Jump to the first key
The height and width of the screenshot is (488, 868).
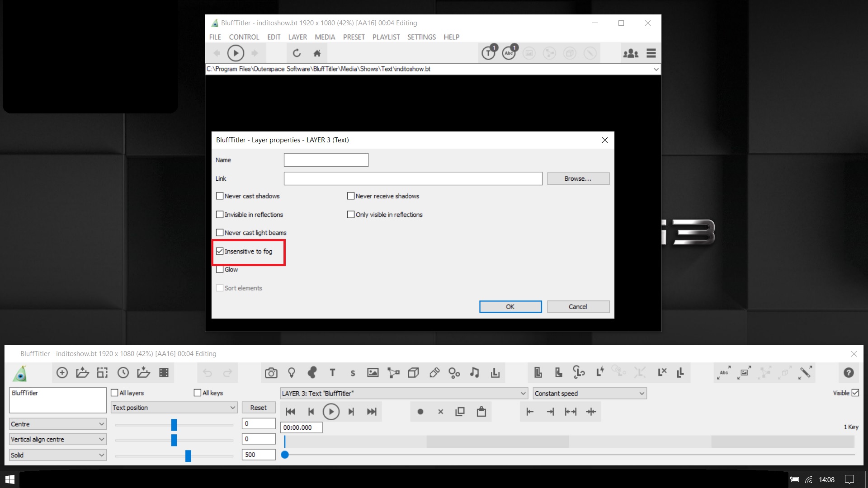click(290, 412)
